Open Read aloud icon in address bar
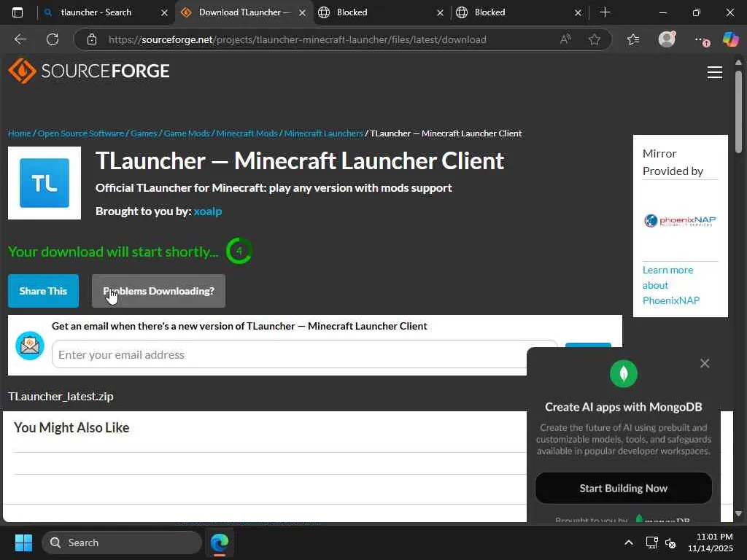This screenshot has width=747, height=560. pyautogui.click(x=565, y=39)
